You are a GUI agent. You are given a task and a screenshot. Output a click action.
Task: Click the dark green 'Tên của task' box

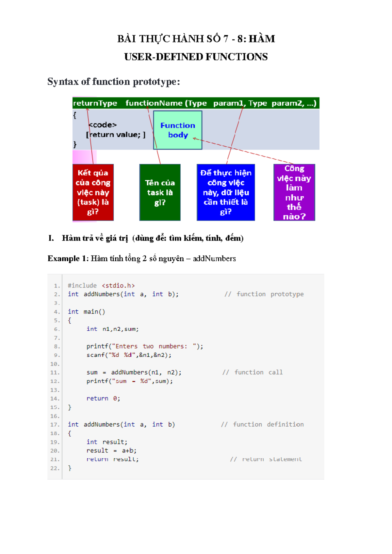tap(160, 192)
